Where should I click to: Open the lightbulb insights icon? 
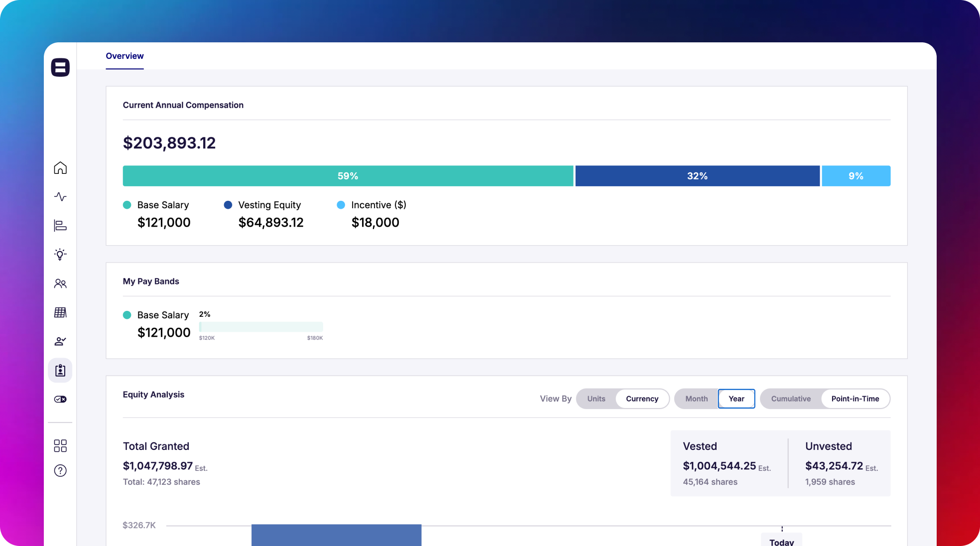tap(60, 255)
